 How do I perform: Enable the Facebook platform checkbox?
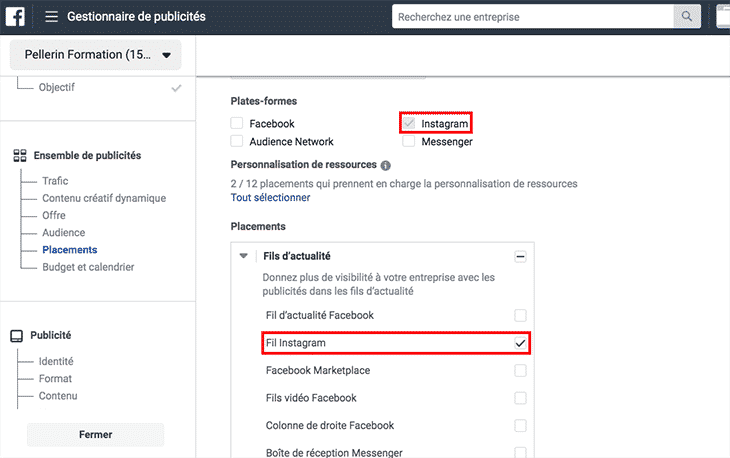(237, 124)
